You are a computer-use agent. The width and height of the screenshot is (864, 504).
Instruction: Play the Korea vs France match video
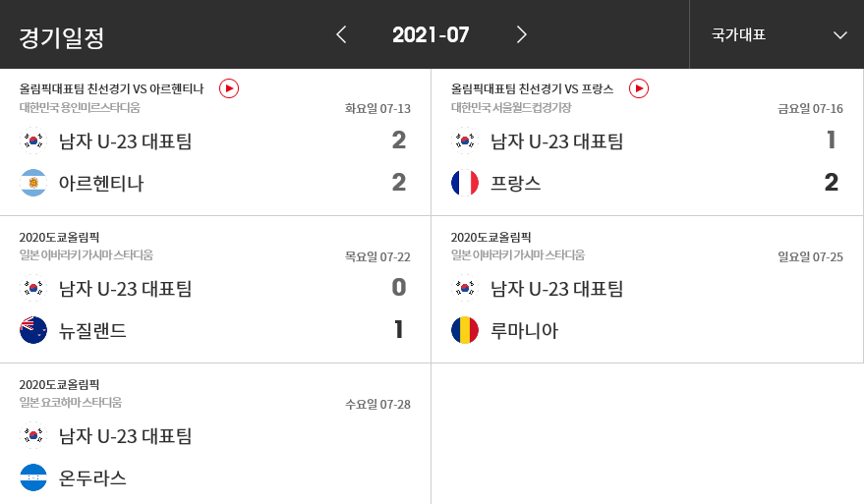pyautogui.click(x=639, y=88)
